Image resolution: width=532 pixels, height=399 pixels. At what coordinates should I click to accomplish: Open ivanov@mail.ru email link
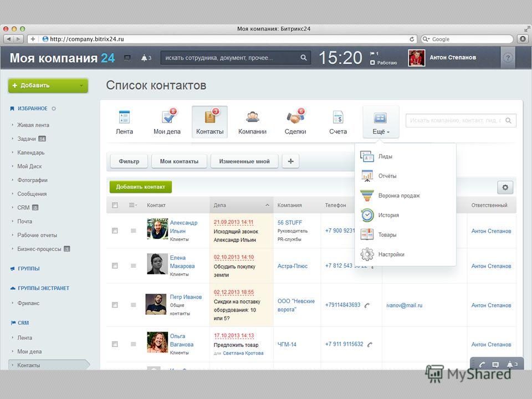404,305
